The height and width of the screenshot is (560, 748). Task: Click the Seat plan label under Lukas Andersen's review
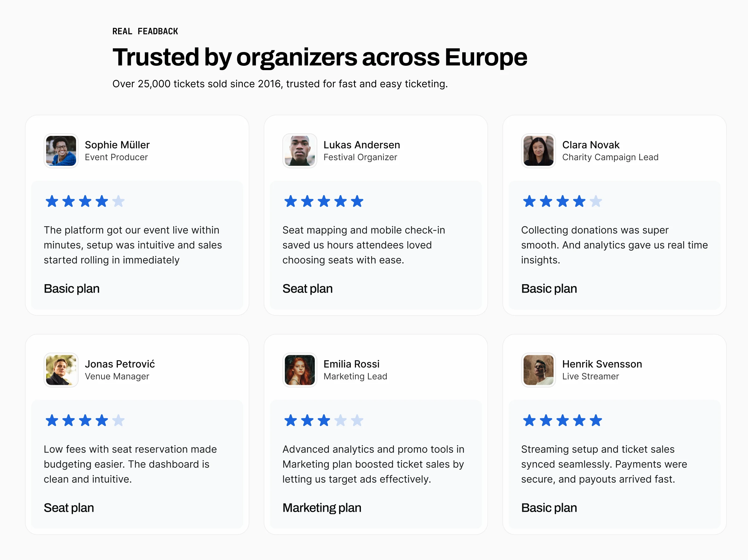click(x=307, y=289)
